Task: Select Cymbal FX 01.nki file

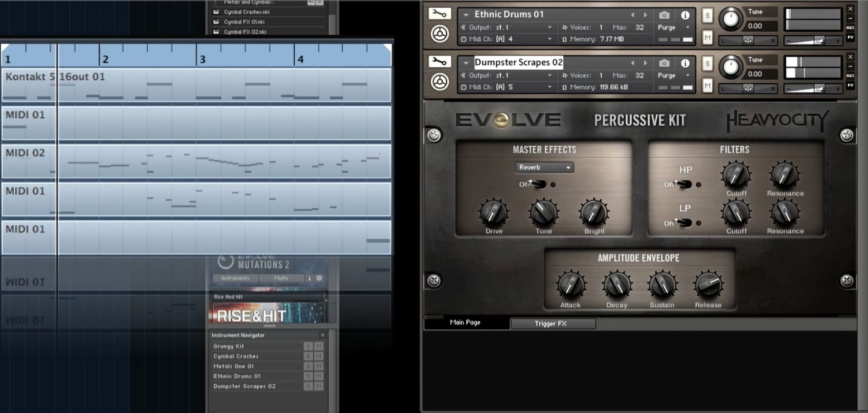Action: [x=244, y=22]
